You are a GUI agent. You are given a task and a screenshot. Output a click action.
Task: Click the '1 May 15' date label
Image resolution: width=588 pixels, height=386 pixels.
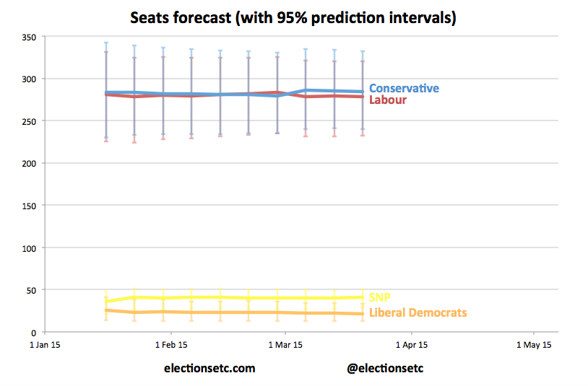(x=533, y=345)
